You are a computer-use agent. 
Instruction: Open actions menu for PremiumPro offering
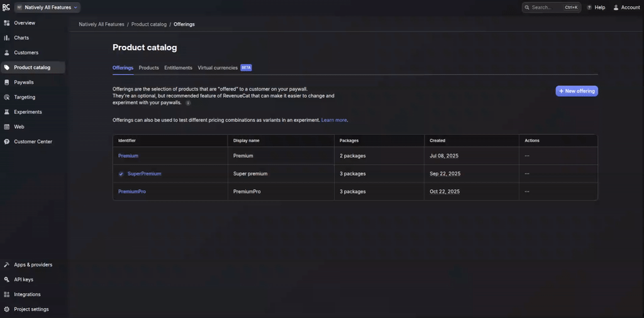click(527, 192)
